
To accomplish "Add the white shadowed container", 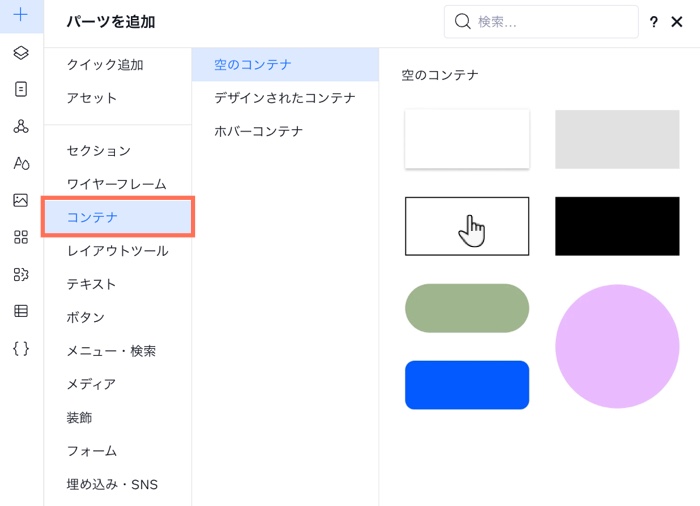I will click(467, 139).
